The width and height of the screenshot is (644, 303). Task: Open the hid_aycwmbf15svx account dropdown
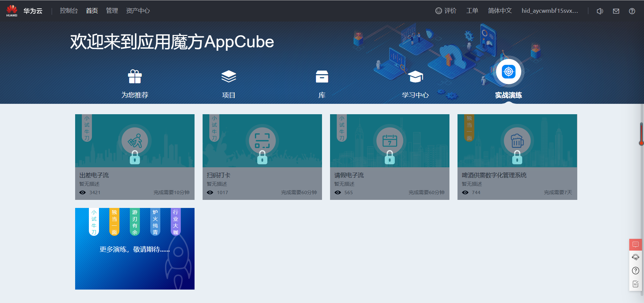pos(550,10)
